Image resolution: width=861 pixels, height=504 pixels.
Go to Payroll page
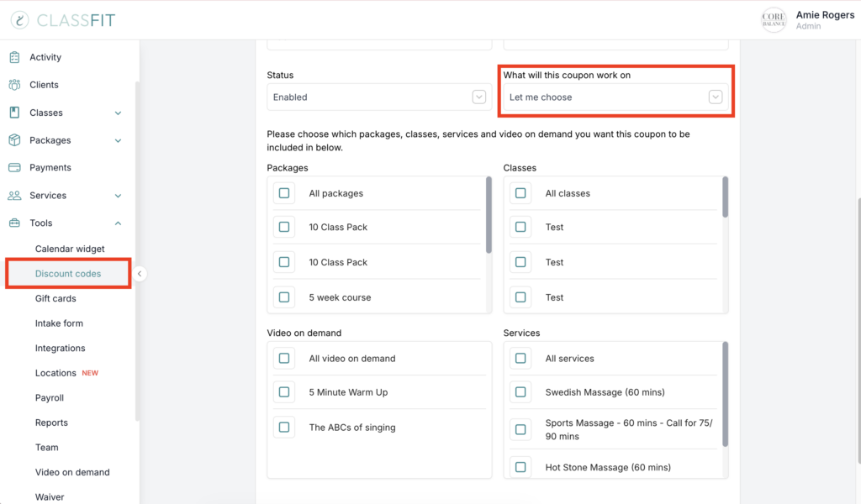pyautogui.click(x=50, y=397)
